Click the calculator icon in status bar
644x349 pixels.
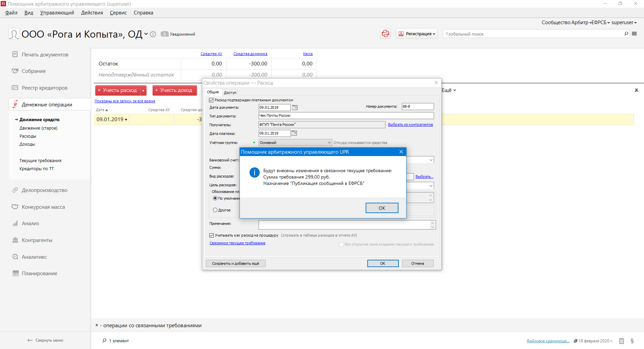point(621,341)
